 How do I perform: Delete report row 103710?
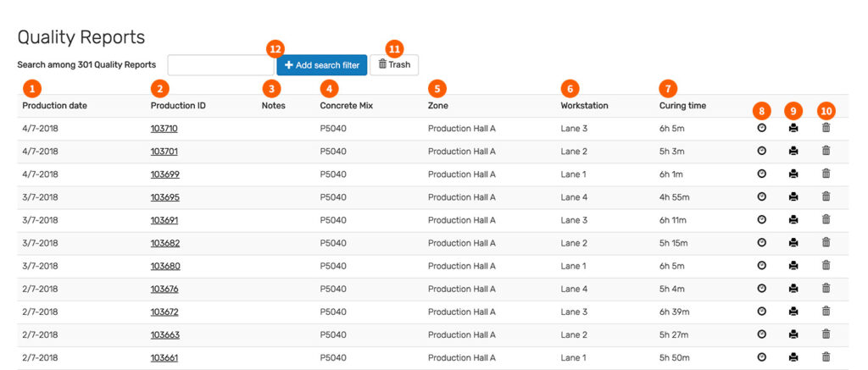pyautogui.click(x=826, y=128)
